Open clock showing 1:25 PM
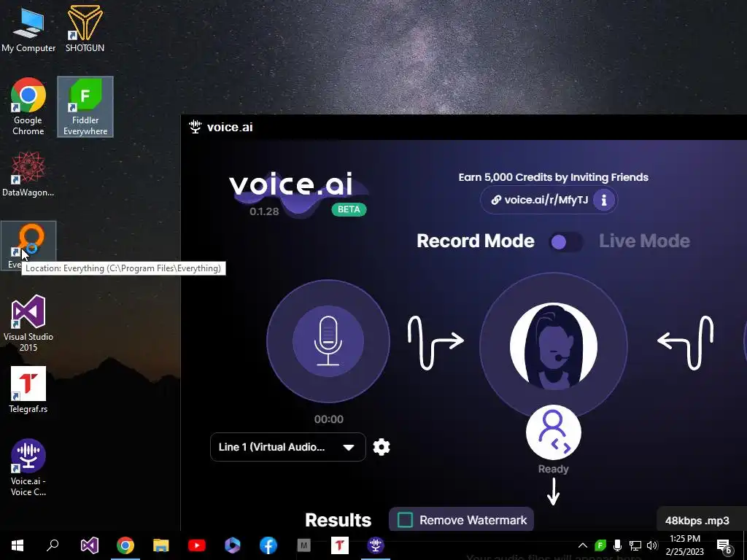 coord(684,545)
